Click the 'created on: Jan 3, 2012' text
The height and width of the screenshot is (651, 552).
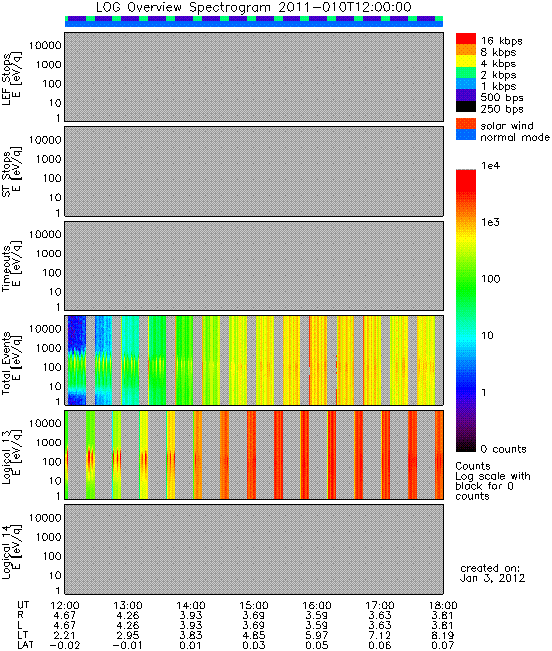tap(492, 573)
